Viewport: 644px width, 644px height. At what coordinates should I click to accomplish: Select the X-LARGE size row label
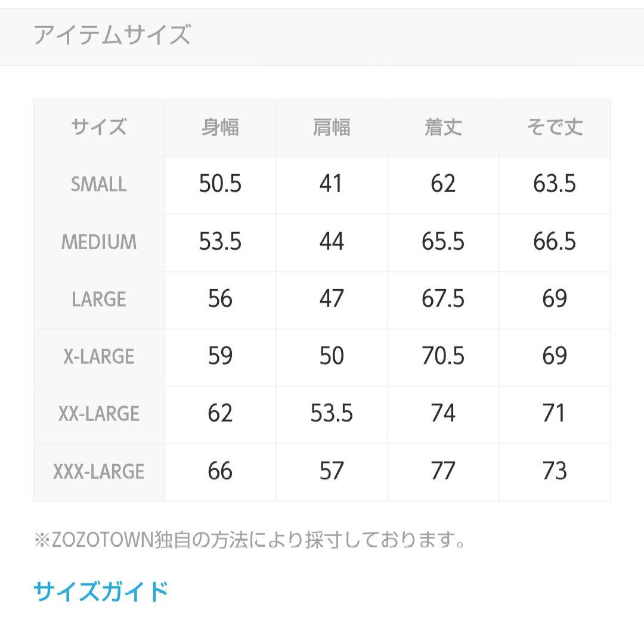pyautogui.click(x=98, y=357)
